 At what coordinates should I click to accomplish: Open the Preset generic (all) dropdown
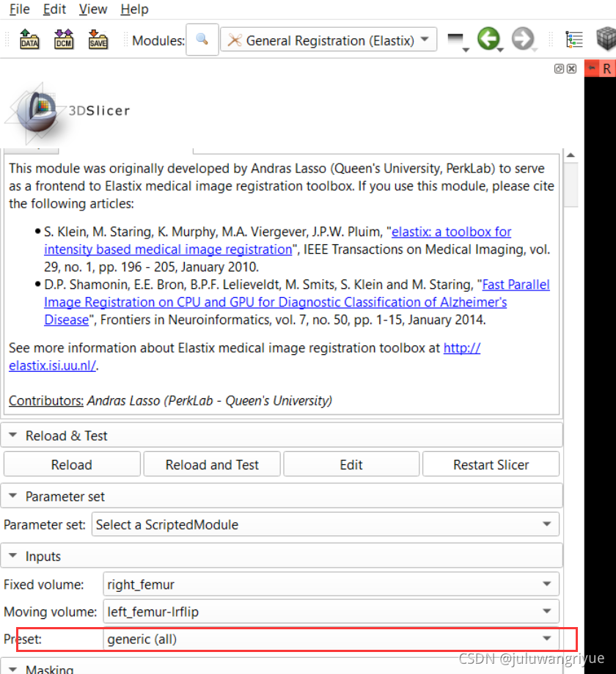(331, 639)
